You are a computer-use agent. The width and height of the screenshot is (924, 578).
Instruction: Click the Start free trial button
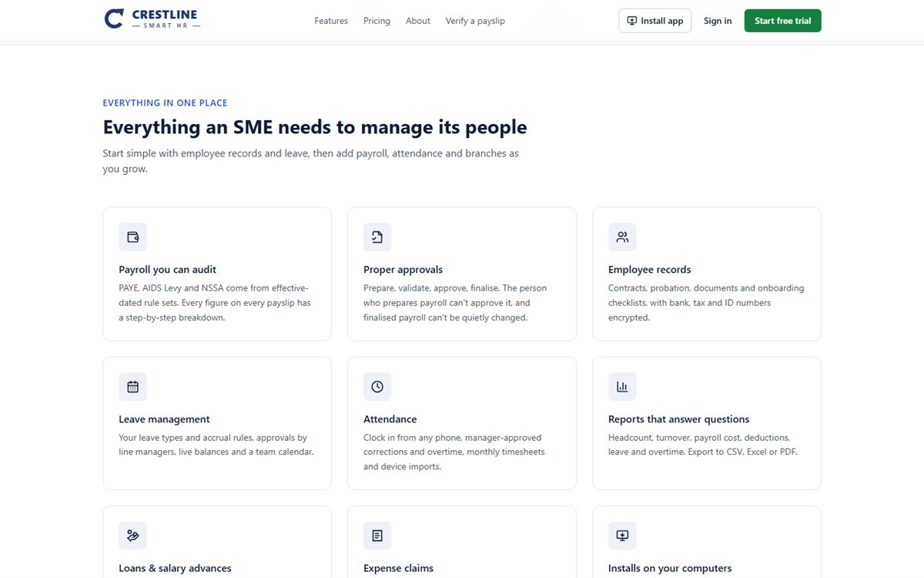(783, 21)
